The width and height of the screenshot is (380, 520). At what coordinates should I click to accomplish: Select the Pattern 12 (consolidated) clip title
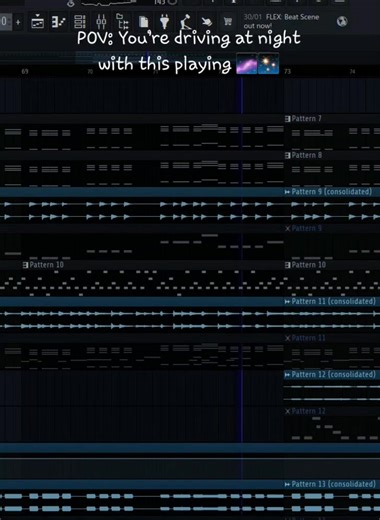tap(334, 375)
